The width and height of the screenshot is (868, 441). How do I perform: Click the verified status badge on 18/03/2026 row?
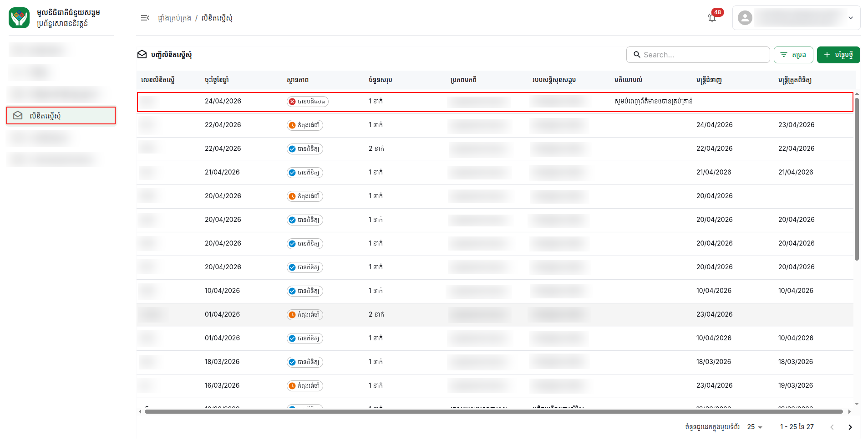305,362
